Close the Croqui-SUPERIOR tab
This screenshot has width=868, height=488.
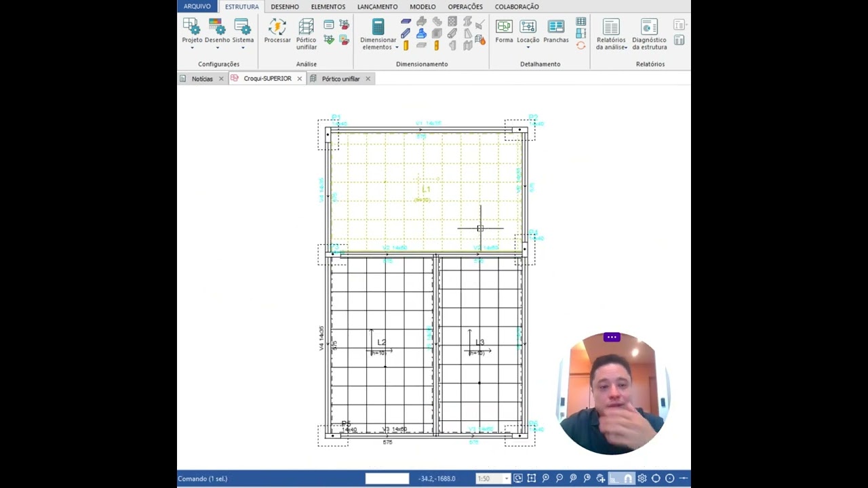[300, 79]
